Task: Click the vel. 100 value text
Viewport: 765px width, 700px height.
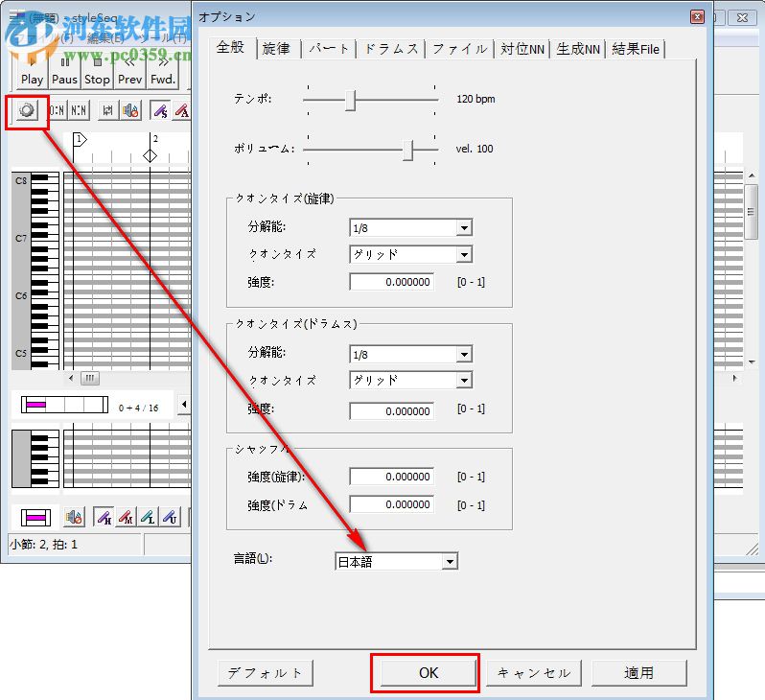Action: click(475, 149)
